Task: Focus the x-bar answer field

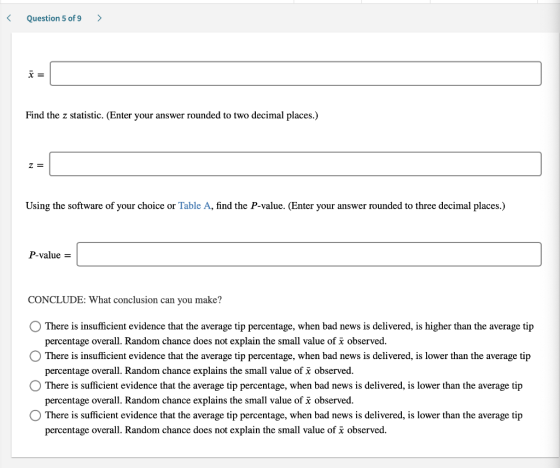Action: click(296, 74)
